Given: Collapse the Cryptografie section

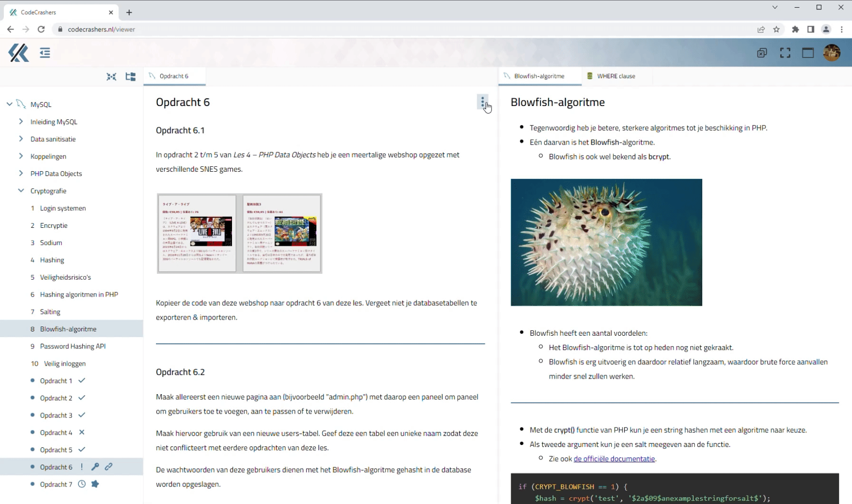Looking at the screenshot, I should pyautogui.click(x=21, y=191).
